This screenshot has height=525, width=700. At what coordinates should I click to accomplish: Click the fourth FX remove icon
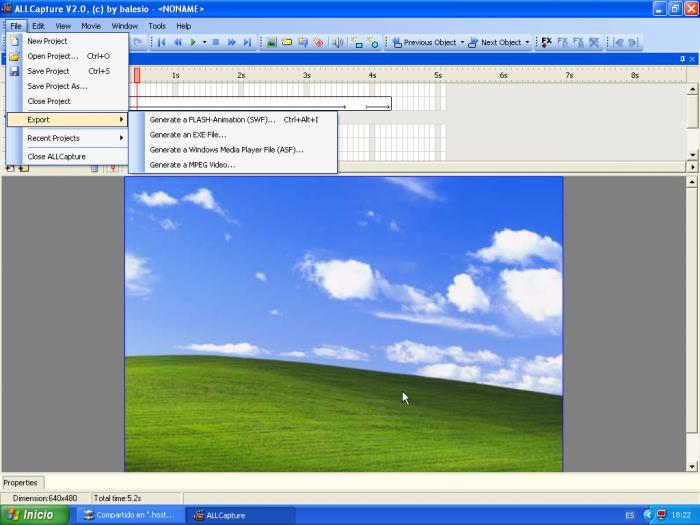click(x=594, y=42)
